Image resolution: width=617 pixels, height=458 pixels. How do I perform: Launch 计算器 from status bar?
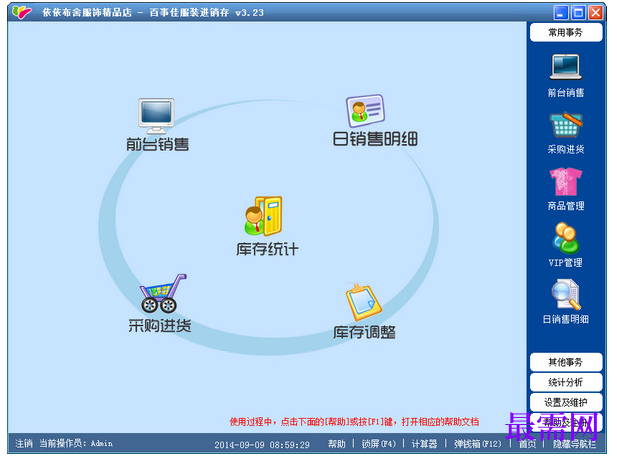pyautogui.click(x=424, y=444)
